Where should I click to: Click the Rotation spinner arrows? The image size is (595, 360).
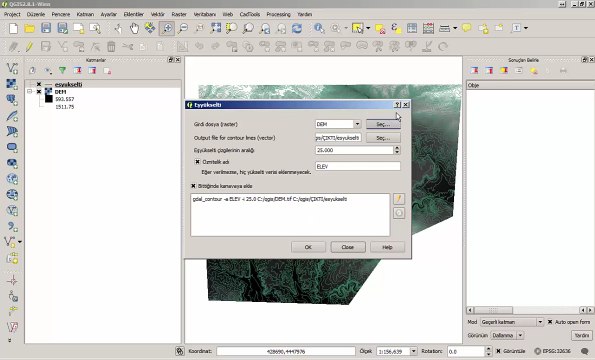point(488,351)
